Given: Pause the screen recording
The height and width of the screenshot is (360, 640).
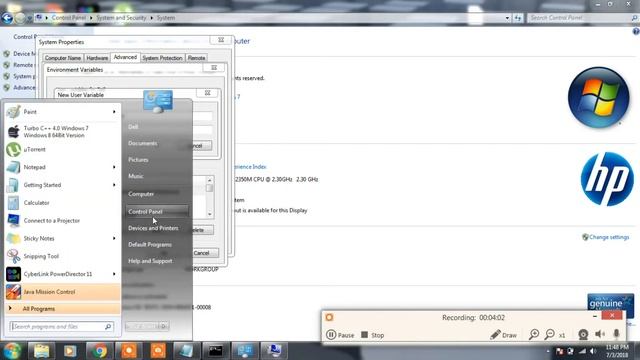Looking at the screenshot, I should pyautogui.click(x=340, y=335).
